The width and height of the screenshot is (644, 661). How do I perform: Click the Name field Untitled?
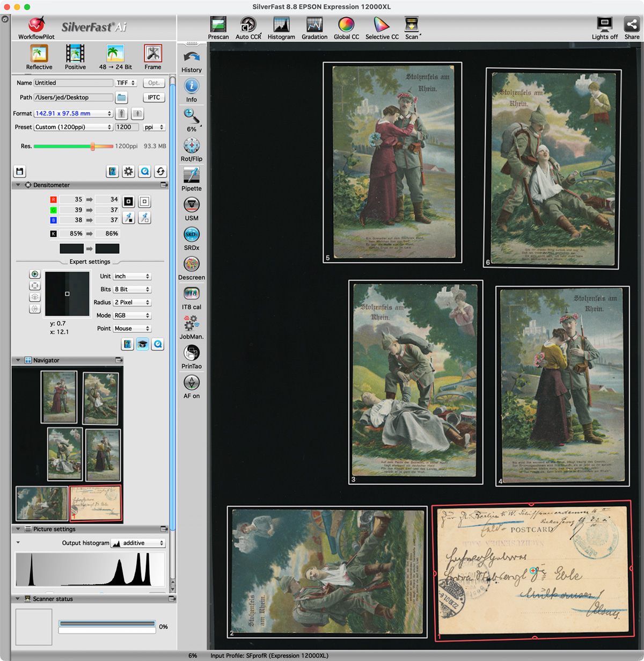tap(73, 83)
